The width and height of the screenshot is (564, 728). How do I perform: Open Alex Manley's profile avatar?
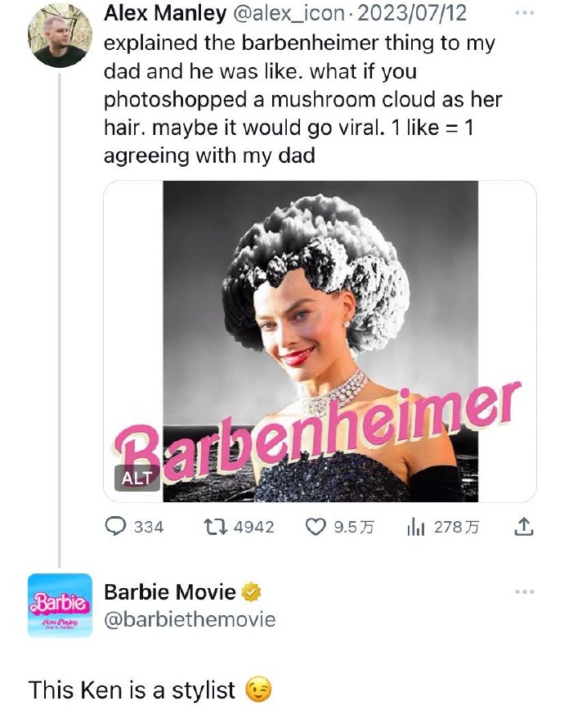[58, 36]
